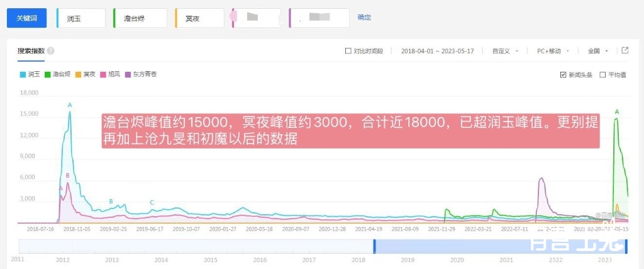Viewport: 644px width, 269px height.
Task: Click the blue 关键词 button
Action: (x=26, y=18)
